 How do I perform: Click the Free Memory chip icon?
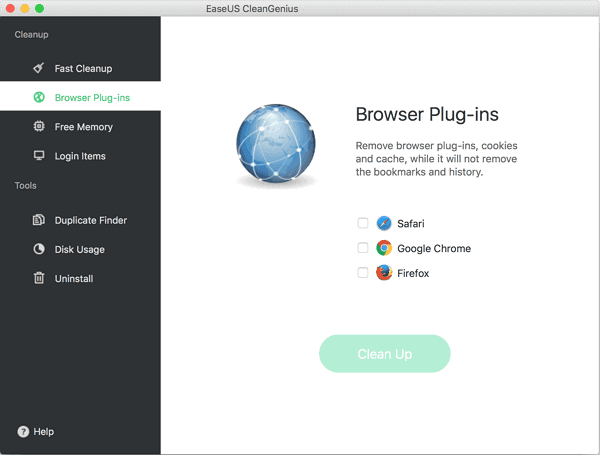tap(39, 127)
